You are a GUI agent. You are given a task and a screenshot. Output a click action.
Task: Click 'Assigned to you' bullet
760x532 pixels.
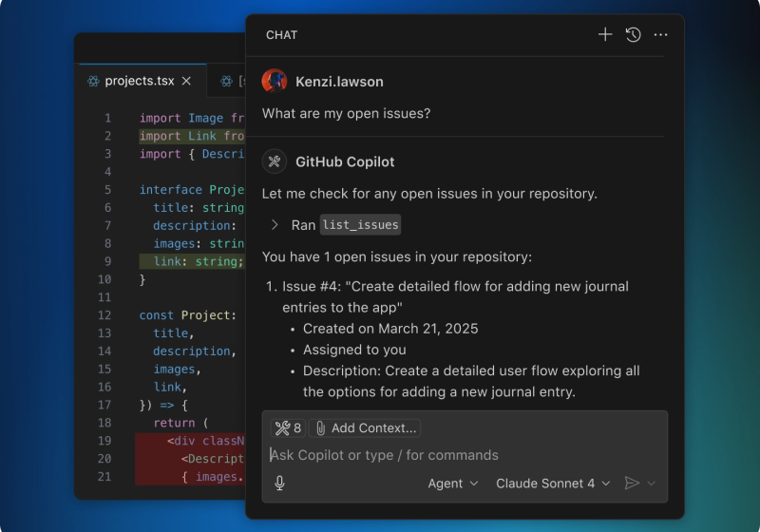(x=354, y=350)
